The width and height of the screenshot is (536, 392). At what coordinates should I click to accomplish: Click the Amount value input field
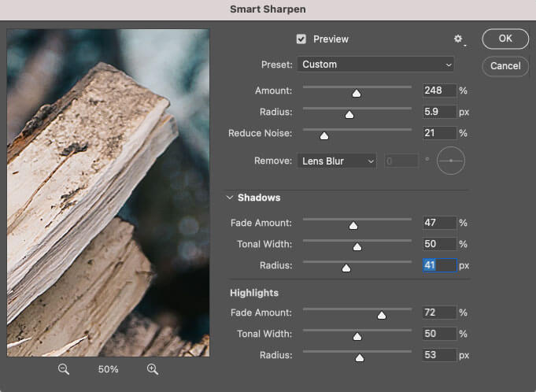click(439, 91)
